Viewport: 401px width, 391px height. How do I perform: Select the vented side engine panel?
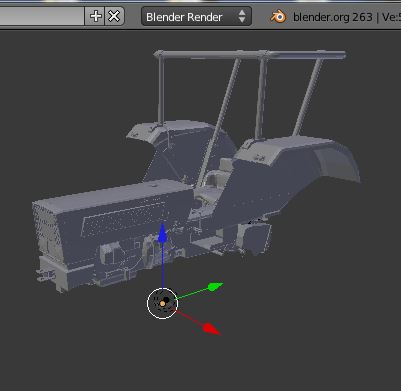(x=132, y=218)
